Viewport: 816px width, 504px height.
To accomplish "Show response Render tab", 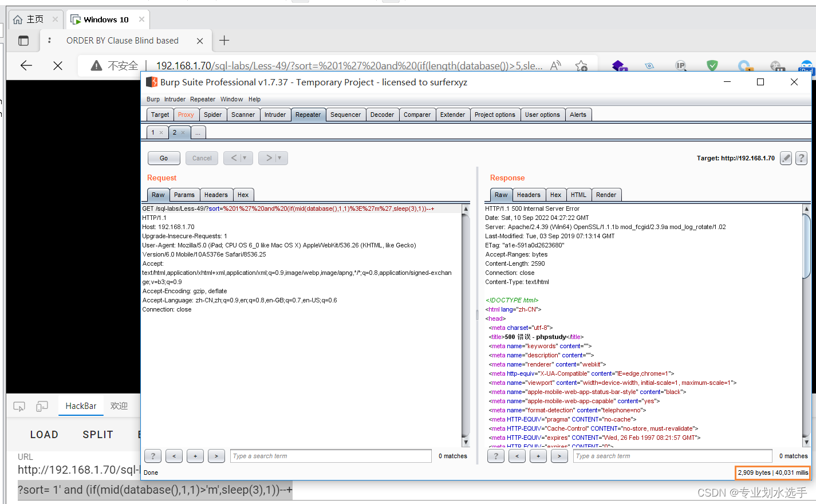I will 606,195.
